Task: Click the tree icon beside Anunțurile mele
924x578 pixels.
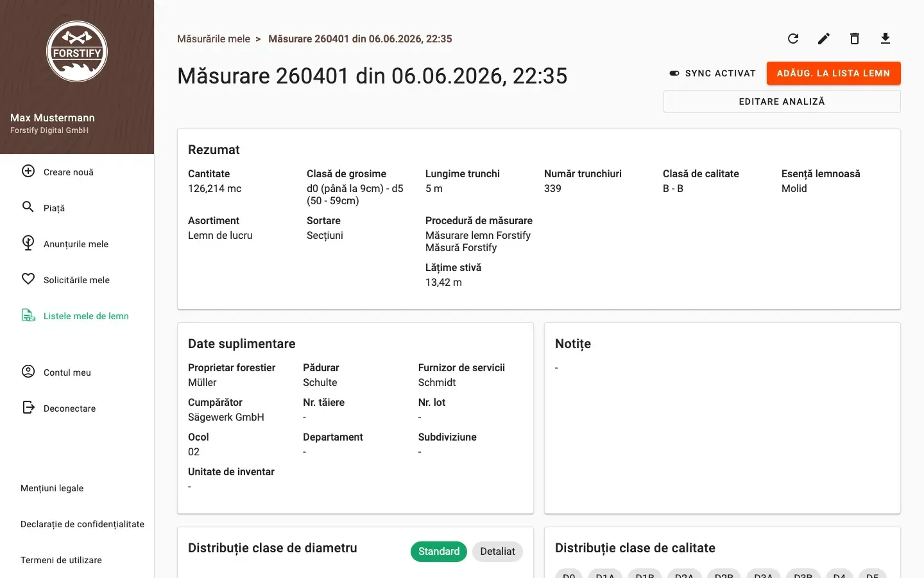Action: click(28, 243)
